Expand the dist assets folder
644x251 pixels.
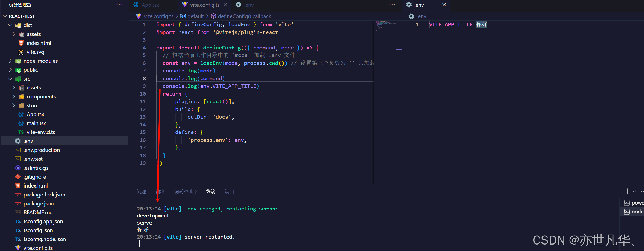[14, 34]
